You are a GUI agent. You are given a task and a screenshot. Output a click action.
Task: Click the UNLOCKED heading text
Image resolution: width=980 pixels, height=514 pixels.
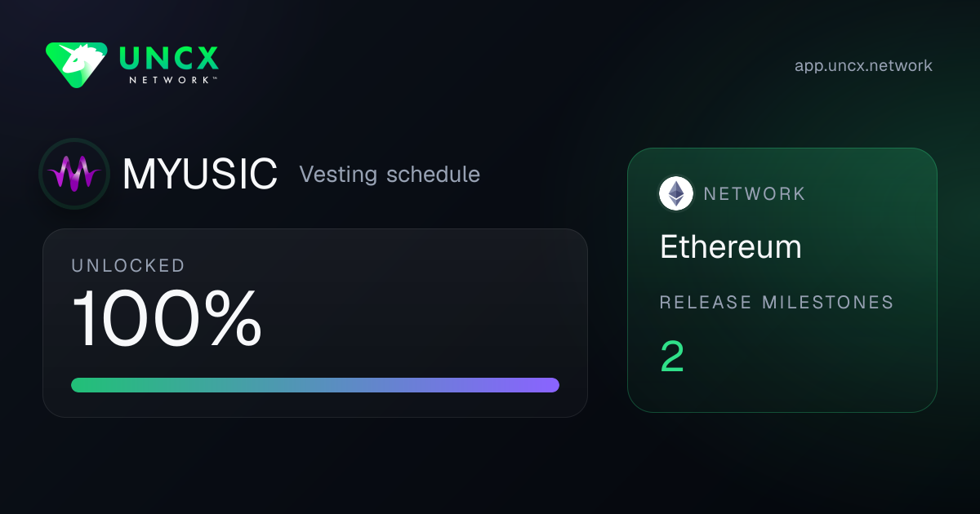[128, 265]
